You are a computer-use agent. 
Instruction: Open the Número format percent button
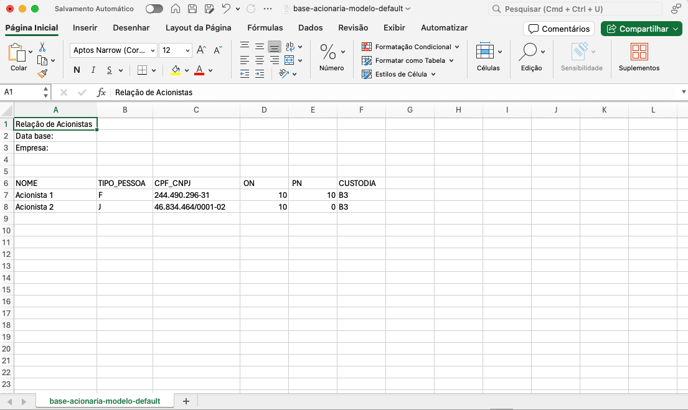coord(332,57)
